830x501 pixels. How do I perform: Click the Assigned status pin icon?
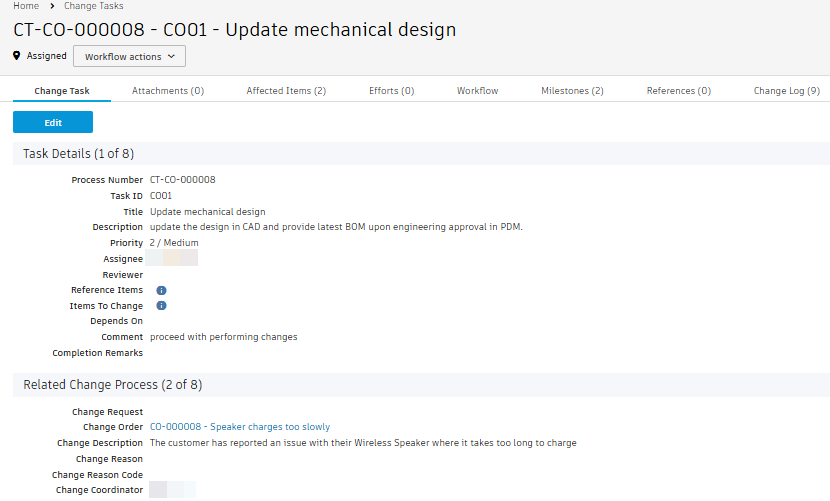(x=17, y=56)
